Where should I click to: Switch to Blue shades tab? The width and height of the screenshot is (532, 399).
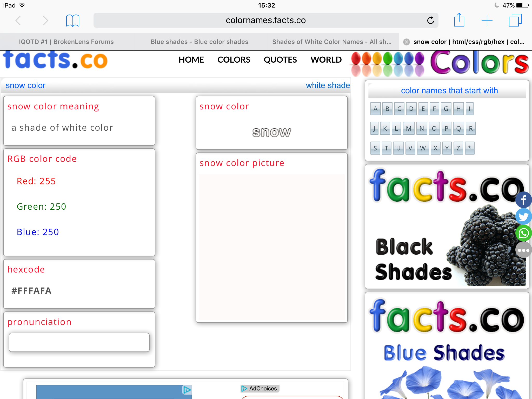pos(199,42)
